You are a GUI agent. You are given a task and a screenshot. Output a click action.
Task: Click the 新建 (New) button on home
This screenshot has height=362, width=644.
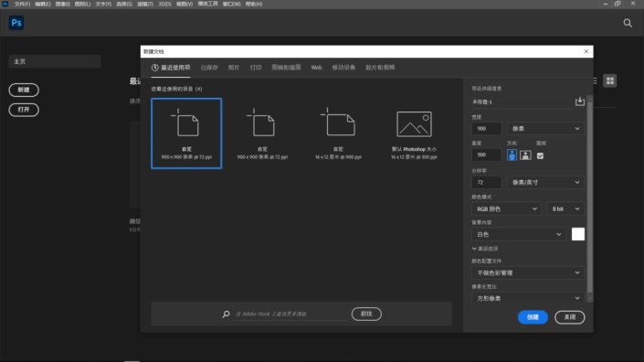coord(24,90)
